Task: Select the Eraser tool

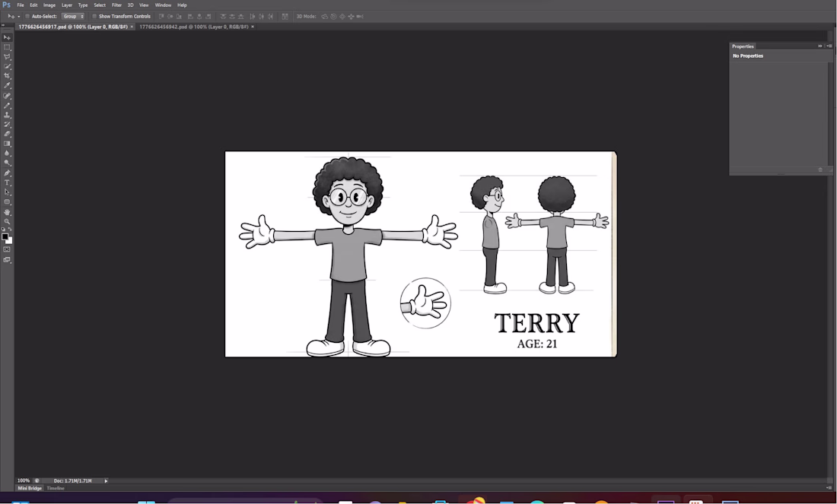Action: point(7,134)
